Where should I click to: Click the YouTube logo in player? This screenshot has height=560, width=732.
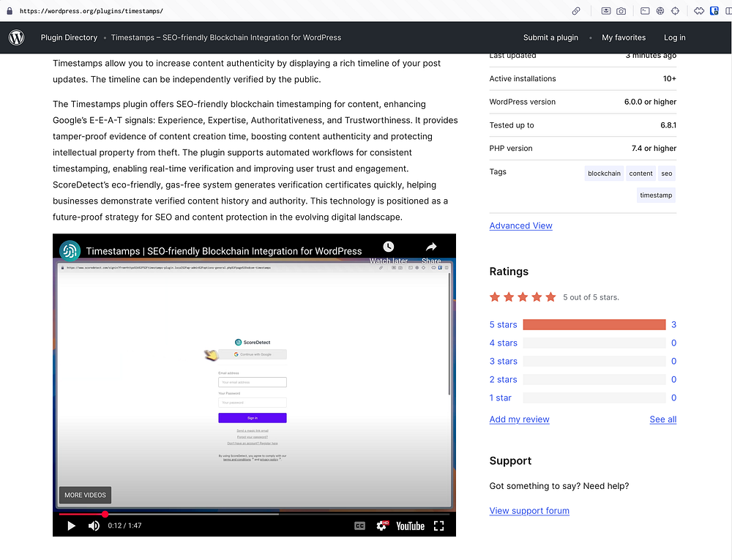[411, 526]
